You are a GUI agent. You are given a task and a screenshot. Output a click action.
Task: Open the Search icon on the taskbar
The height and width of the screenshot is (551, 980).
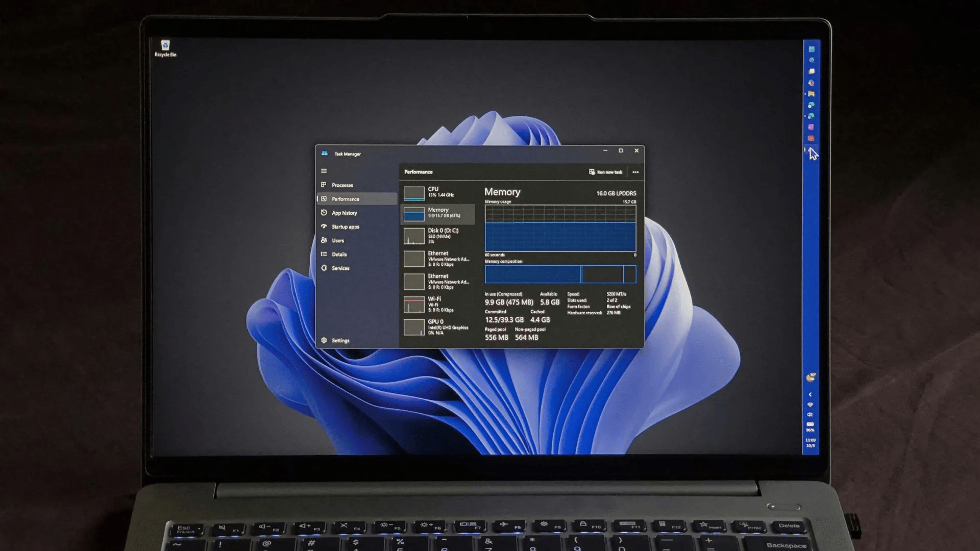tap(811, 60)
